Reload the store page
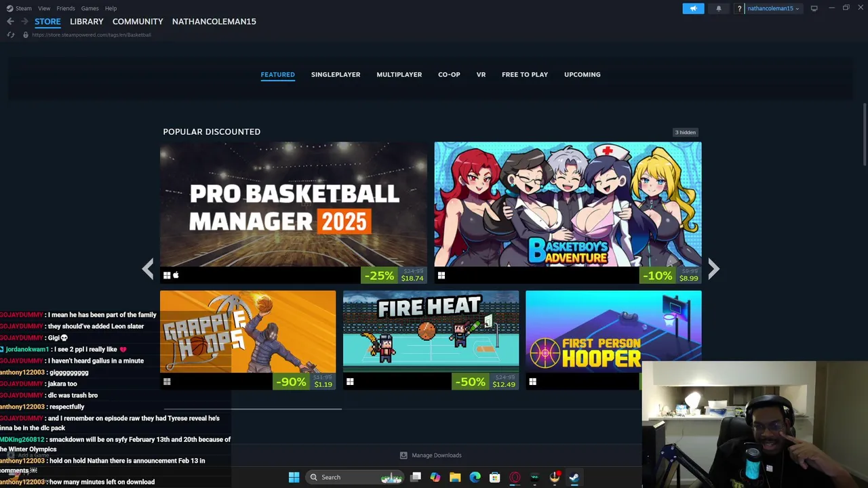 point(10,35)
